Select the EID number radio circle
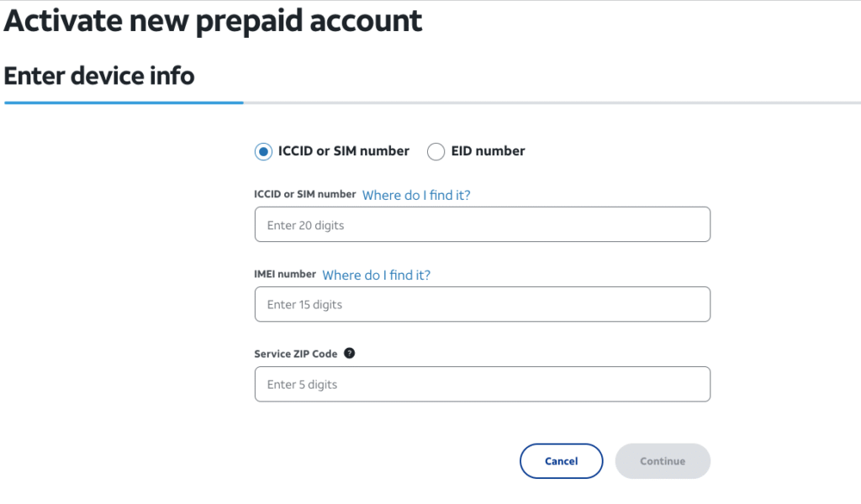 (x=436, y=152)
